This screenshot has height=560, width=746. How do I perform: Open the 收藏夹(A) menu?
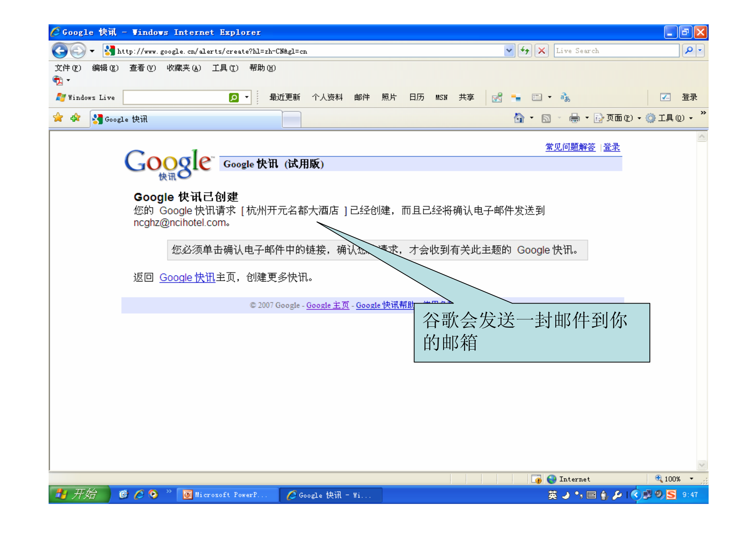coord(184,68)
